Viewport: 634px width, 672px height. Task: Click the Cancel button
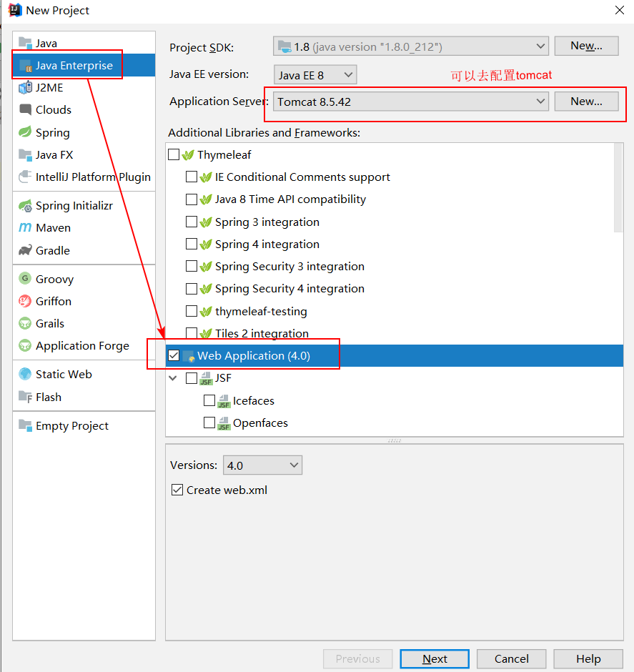coord(512,658)
